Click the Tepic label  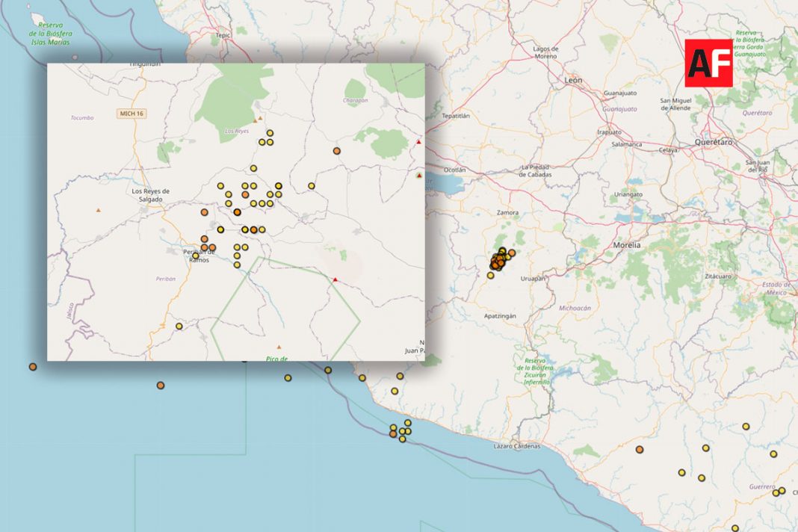223,35
